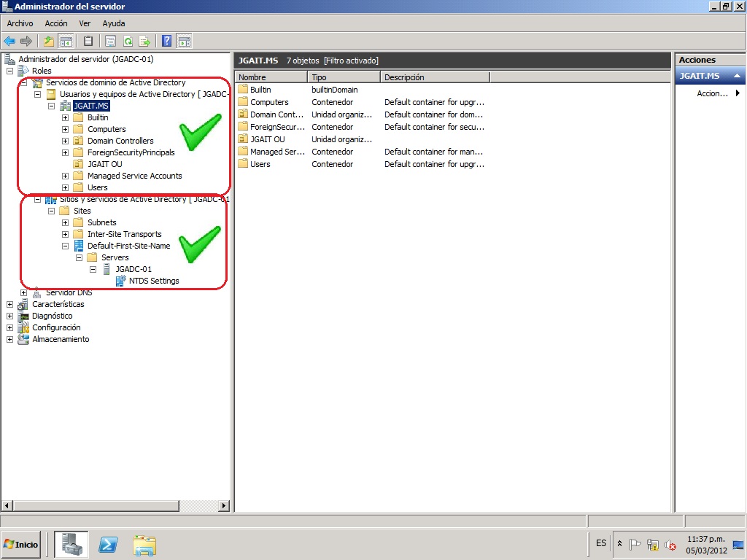Collapse the Default-First-Site-Name node
The image size is (747, 560).
[x=65, y=246]
